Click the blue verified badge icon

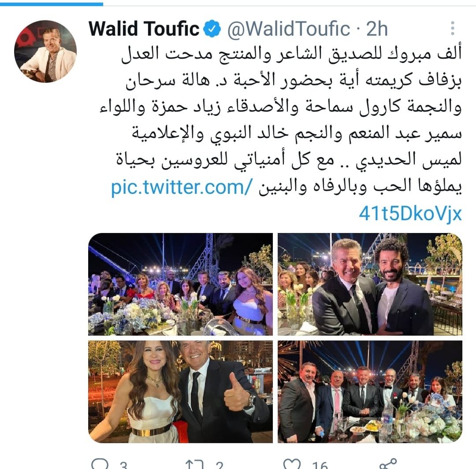pyautogui.click(x=212, y=29)
